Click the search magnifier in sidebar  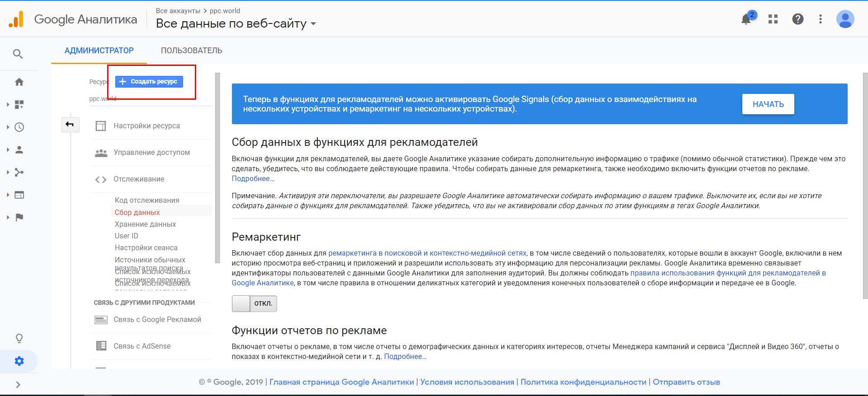click(x=18, y=54)
